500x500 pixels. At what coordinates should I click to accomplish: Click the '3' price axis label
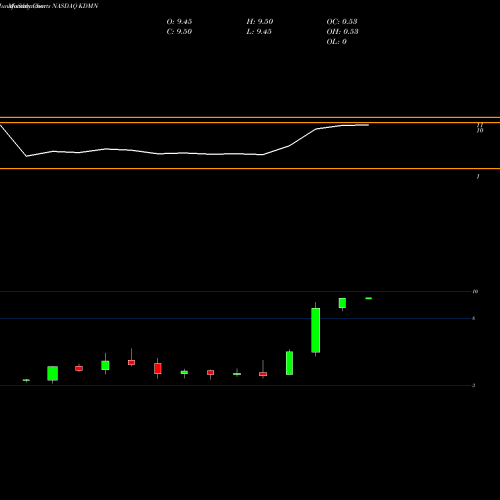474,385
